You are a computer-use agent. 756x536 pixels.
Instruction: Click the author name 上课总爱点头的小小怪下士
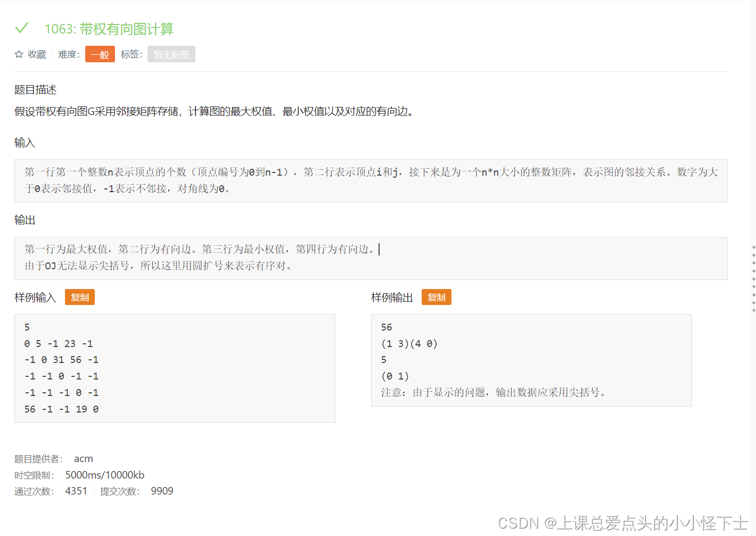[x=651, y=524]
